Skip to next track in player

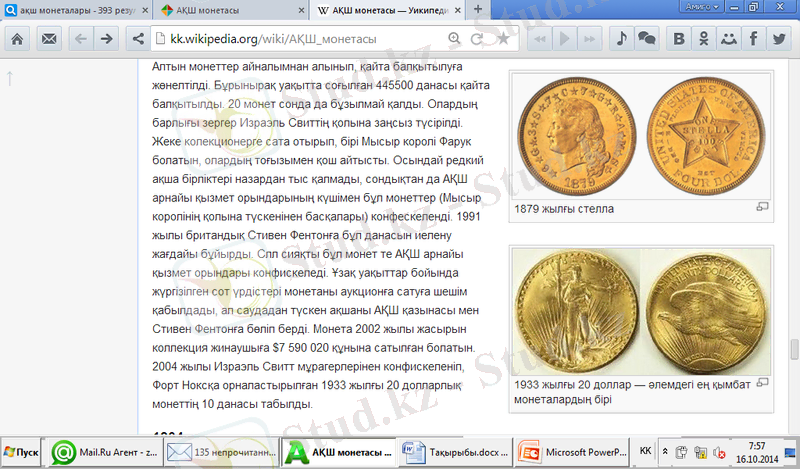pyautogui.click(x=589, y=39)
